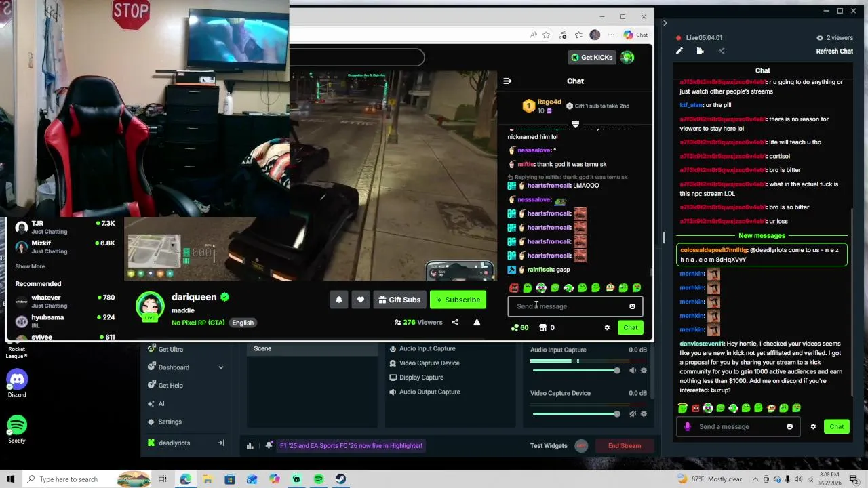
Task: Open the notifications bell in Streamlabs footer
Action: click(x=269, y=445)
